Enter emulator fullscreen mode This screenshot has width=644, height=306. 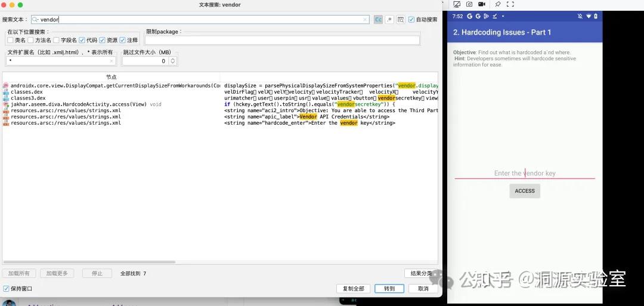[510, 4]
